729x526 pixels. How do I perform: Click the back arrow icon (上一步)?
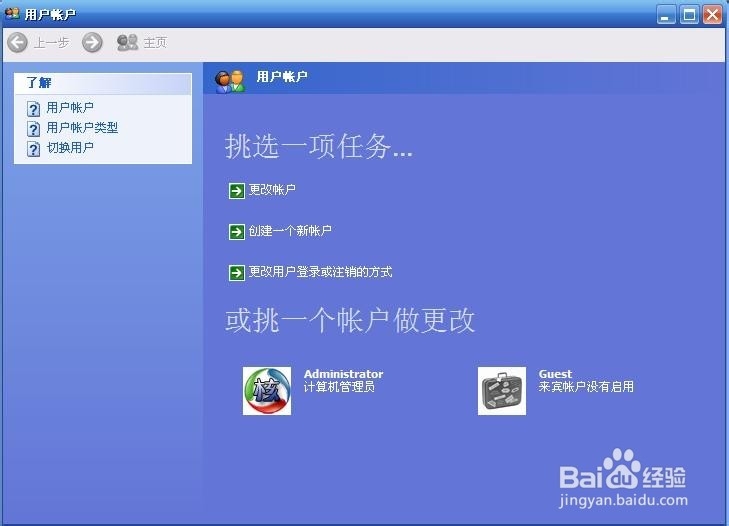coord(17,43)
